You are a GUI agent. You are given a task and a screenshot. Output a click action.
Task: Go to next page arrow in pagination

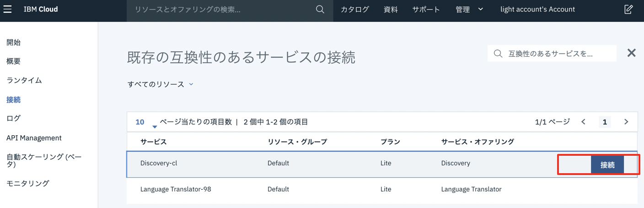pyautogui.click(x=626, y=122)
